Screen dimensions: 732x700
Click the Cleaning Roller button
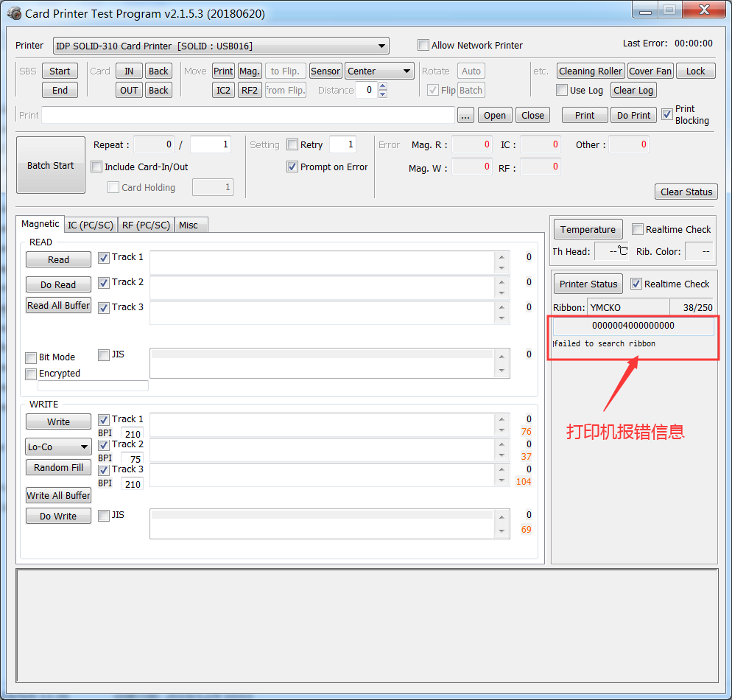(x=590, y=71)
